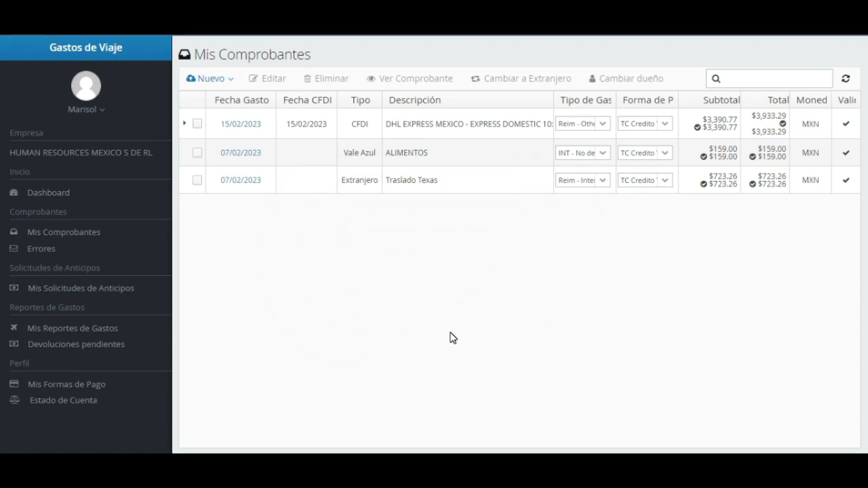Screen dimensions: 868x488
Task: Open Ver Comprobante viewer
Action: (x=410, y=78)
